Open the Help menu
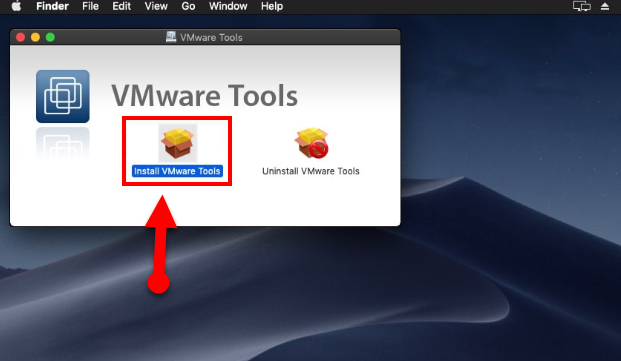The height and width of the screenshot is (361, 621). click(x=272, y=6)
